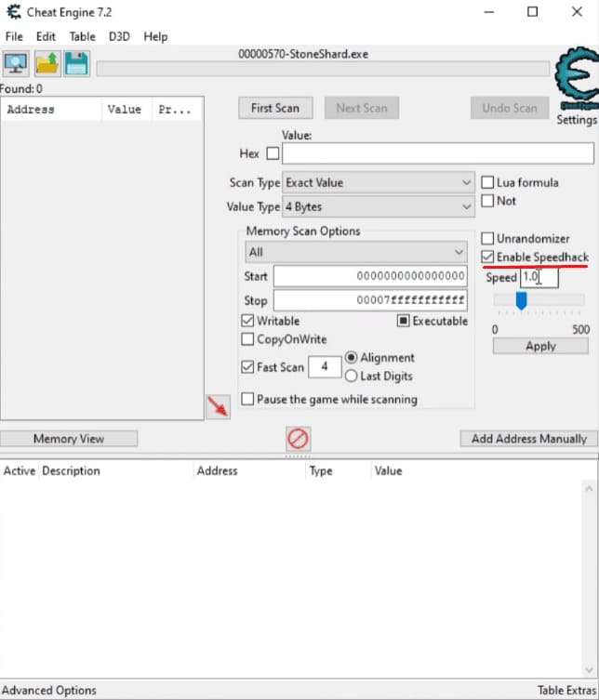The height and width of the screenshot is (700, 599).
Task: Minimize the Cheat Engine window
Action: point(489,12)
